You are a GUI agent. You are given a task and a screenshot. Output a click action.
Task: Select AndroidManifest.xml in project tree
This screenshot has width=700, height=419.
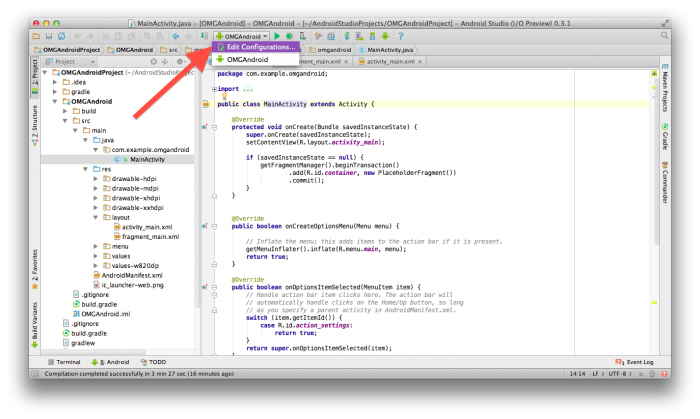click(x=128, y=275)
